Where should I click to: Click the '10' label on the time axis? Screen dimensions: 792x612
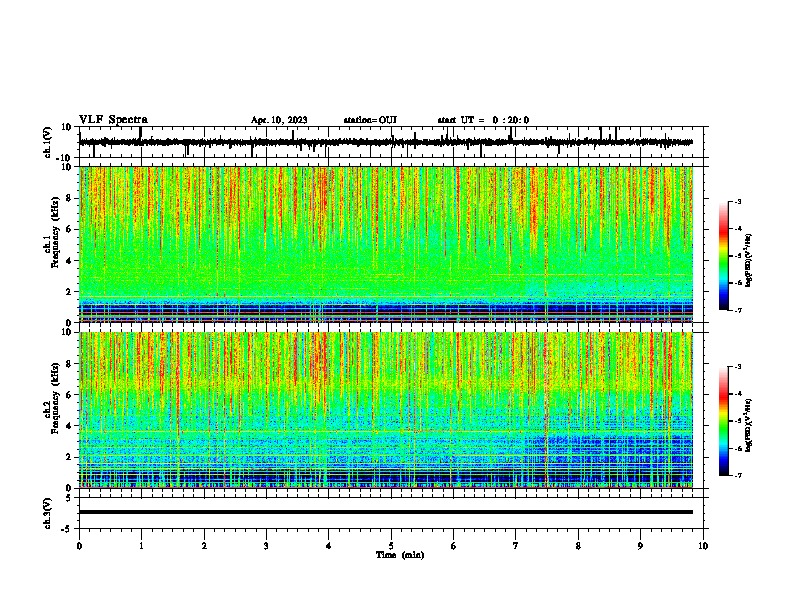coord(703,545)
